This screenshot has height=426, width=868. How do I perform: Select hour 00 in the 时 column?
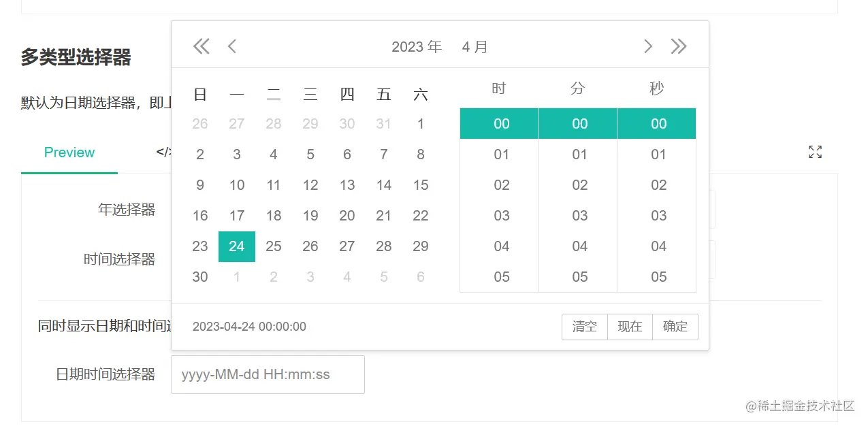tap(499, 124)
